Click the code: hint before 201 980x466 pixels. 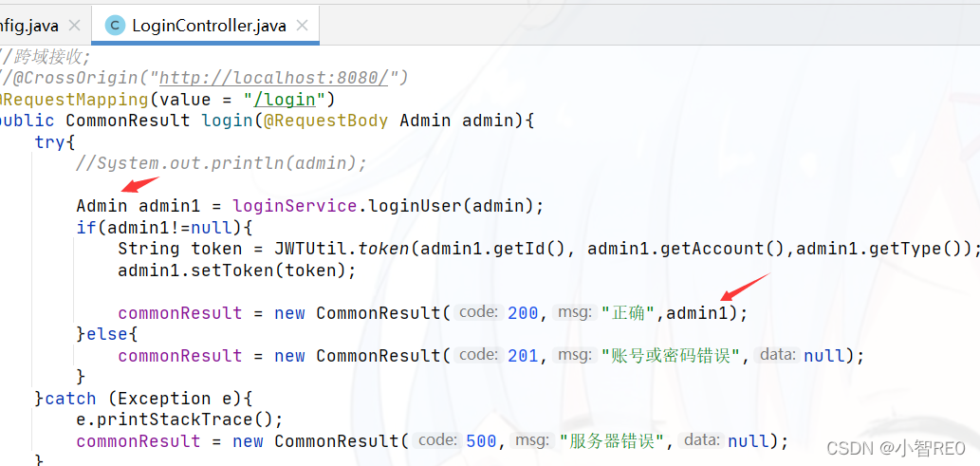pyautogui.click(x=478, y=355)
